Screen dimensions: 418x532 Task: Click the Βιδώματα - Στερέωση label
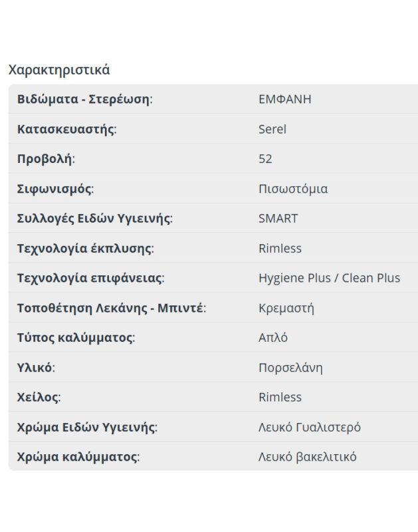point(84,99)
